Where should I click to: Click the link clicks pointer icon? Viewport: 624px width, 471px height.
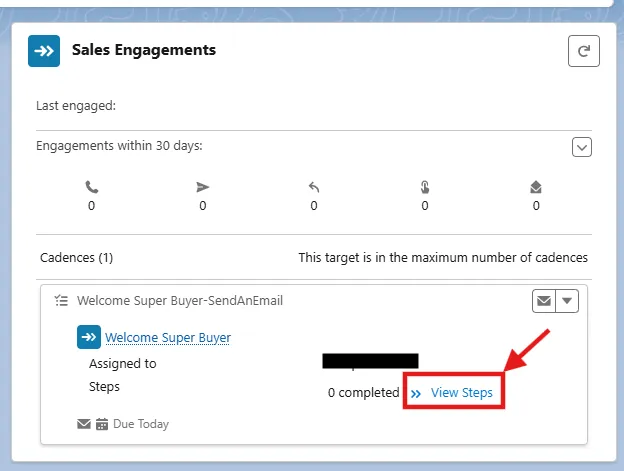tap(425, 187)
